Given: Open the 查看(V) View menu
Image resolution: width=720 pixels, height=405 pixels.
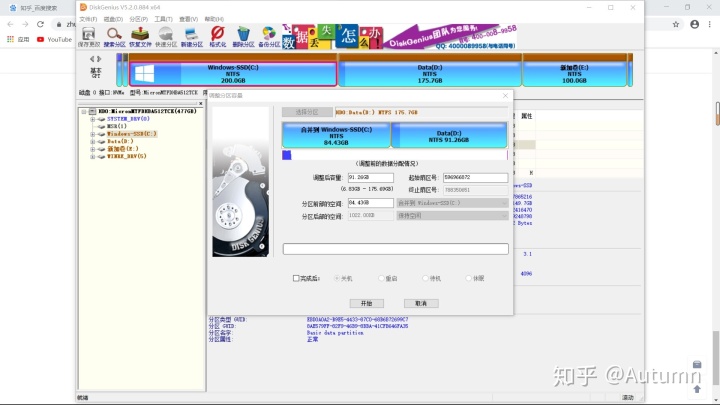Looking at the screenshot, I should tap(188, 19).
